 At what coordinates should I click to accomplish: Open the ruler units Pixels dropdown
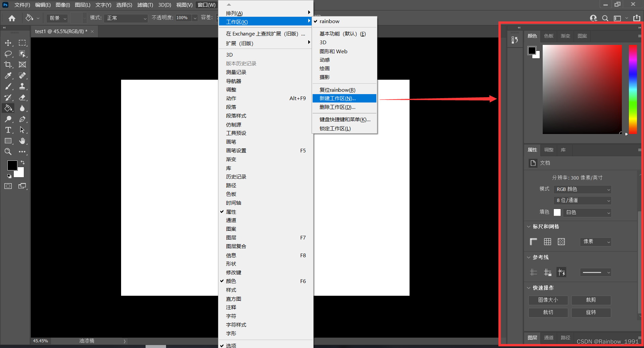pyautogui.click(x=596, y=242)
